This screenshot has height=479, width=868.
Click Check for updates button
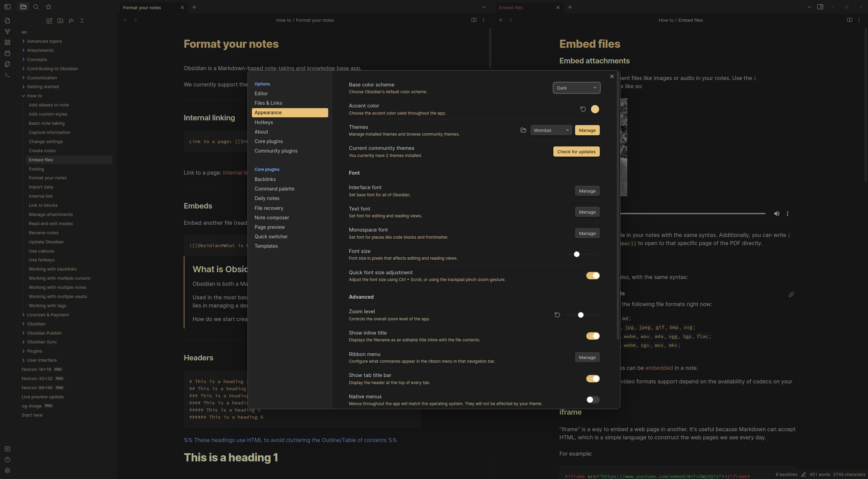(x=576, y=152)
